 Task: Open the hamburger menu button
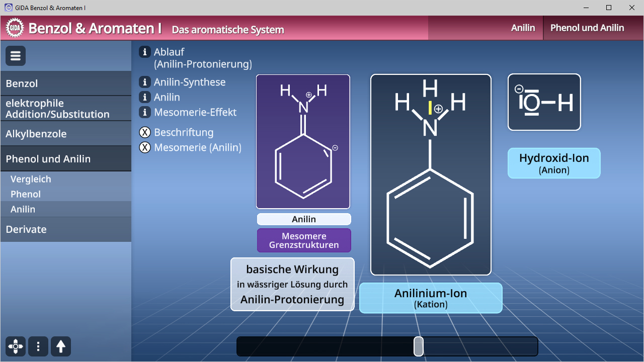pos(16,56)
